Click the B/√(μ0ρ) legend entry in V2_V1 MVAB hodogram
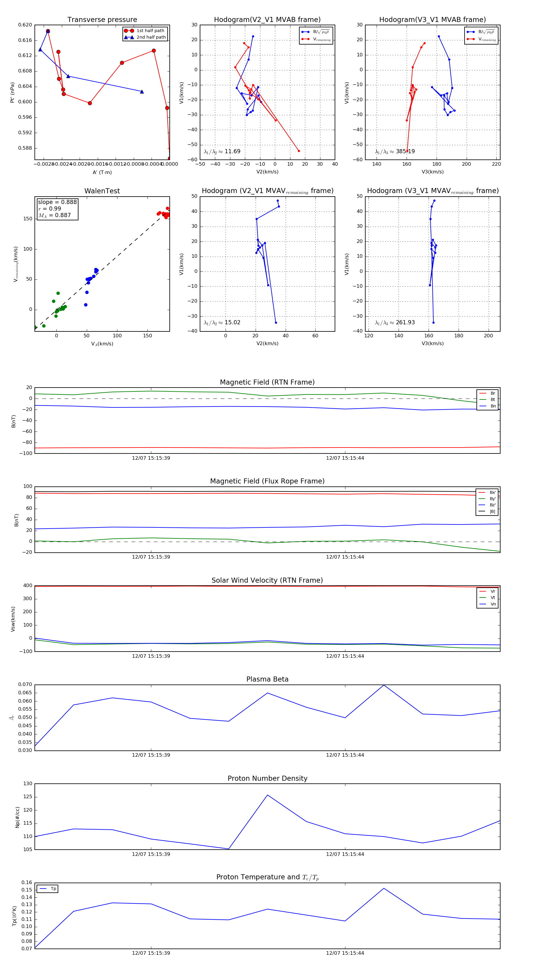The width and height of the screenshot is (535, 980). click(316, 32)
